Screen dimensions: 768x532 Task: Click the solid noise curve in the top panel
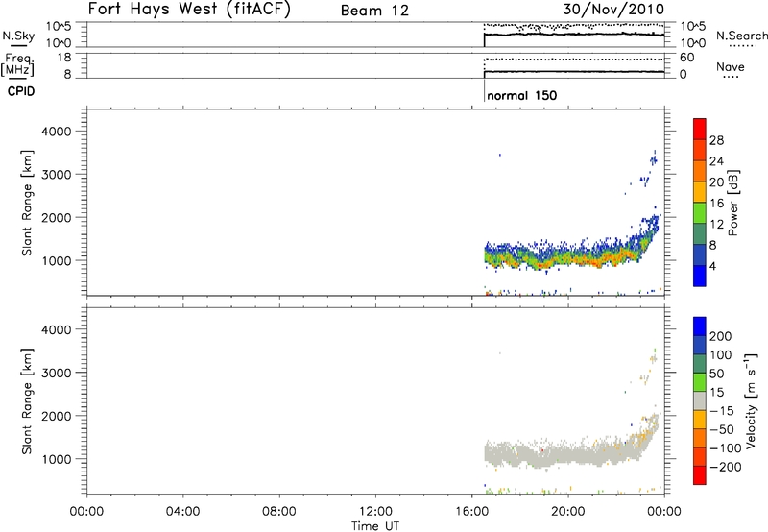click(573, 35)
